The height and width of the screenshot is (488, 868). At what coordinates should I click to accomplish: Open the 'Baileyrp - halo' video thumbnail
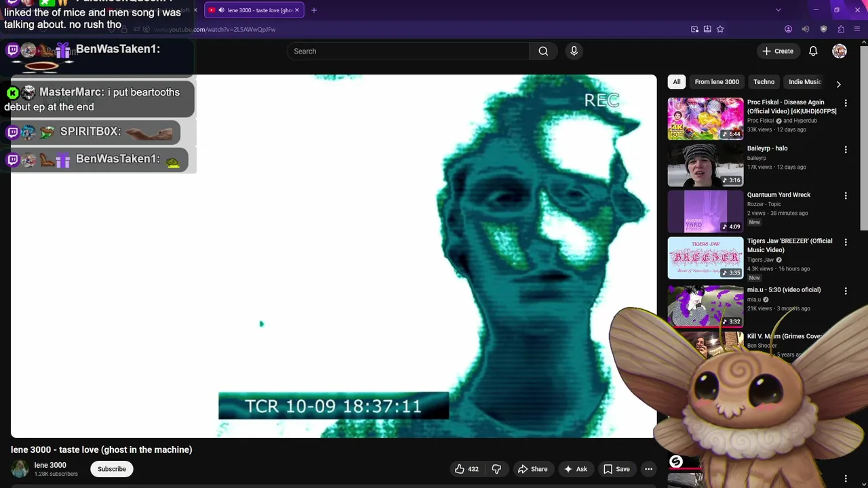[x=705, y=165]
